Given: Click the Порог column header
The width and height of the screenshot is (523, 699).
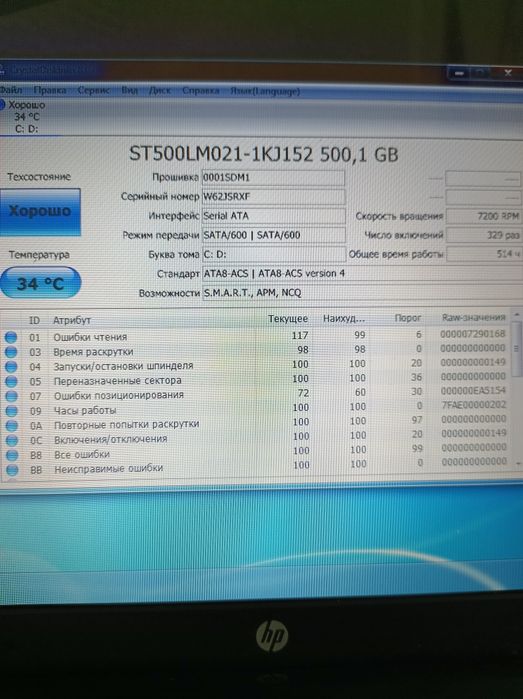Looking at the screenshot, I should click(408, 318).
